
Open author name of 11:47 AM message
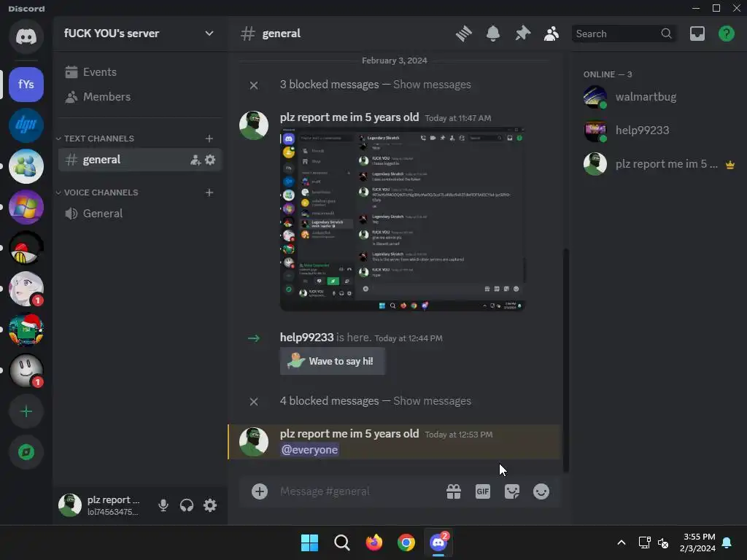point(349,117)
